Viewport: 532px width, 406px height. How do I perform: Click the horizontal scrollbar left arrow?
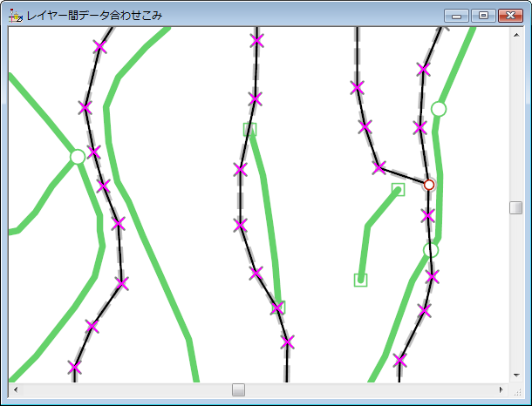[16, 389]
